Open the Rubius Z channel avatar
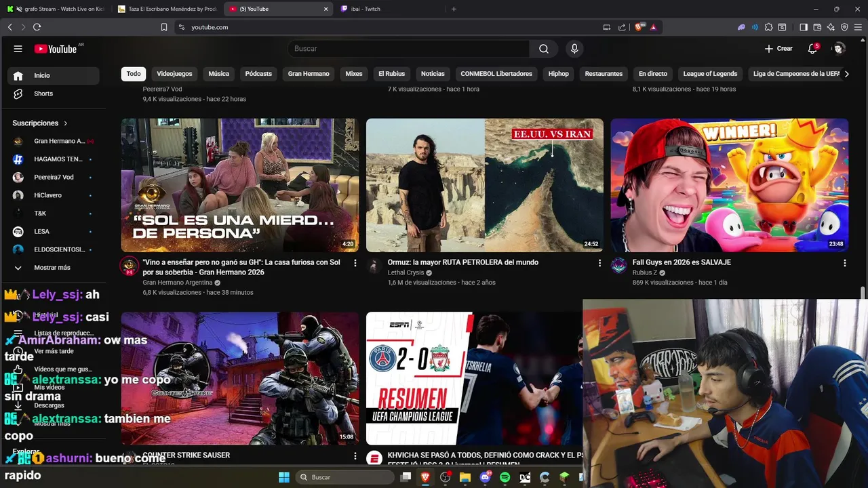 point(619,266)
